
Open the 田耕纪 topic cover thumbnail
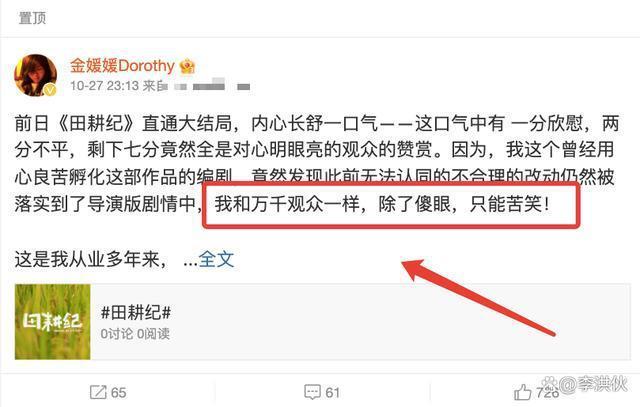[x=52, y=322]
